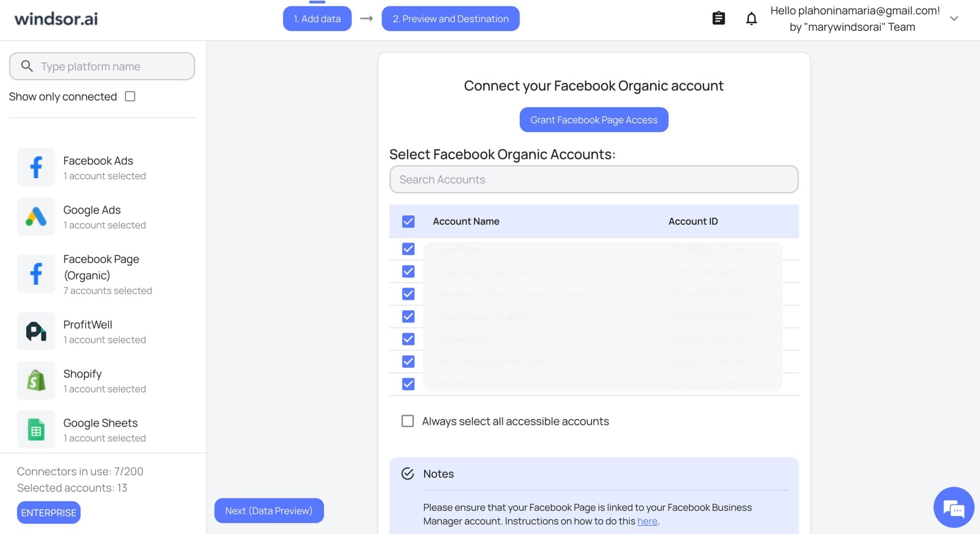Select the Google Ads connector icon
Image resolution: width=980 pixels, height=534 pixels.
click(36, 217)
